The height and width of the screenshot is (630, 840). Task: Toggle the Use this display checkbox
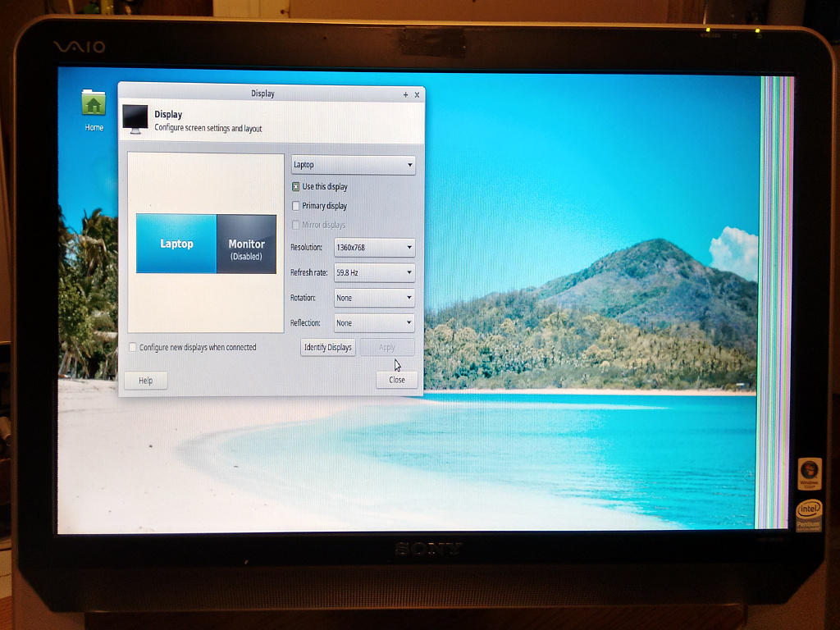pyautogui.click(x=296, y=187)
